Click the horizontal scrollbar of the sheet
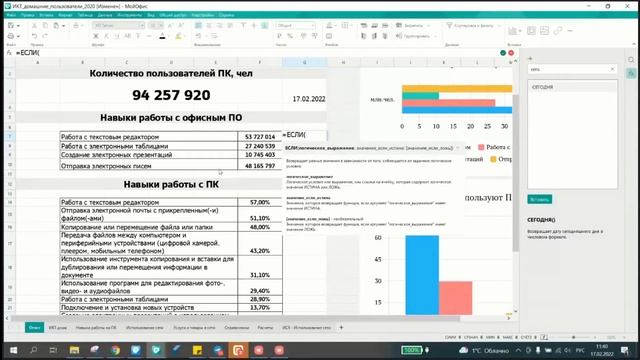This screenshot has height=360, width=640. point(236,318)
